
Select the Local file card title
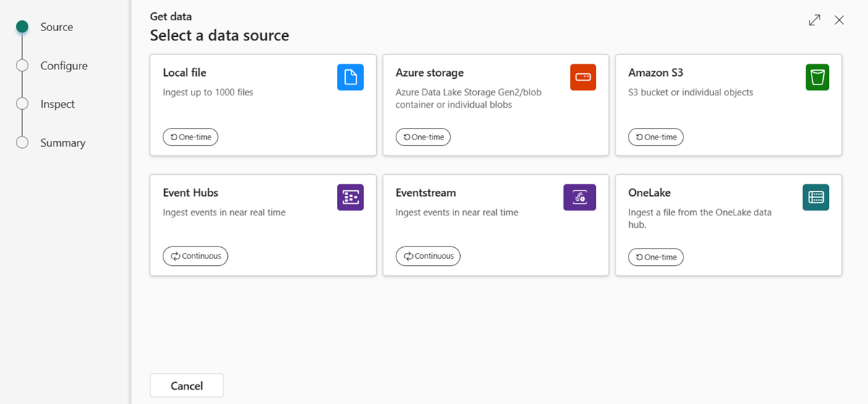click(184, 72)
